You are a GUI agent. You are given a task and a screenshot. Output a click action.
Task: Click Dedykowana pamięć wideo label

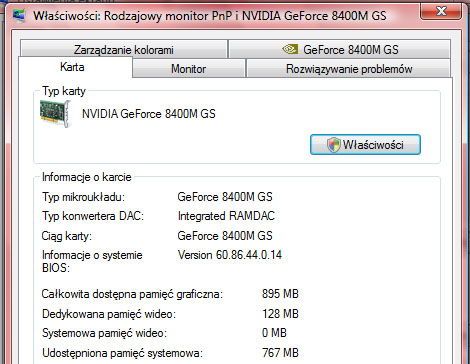point(109,314)
